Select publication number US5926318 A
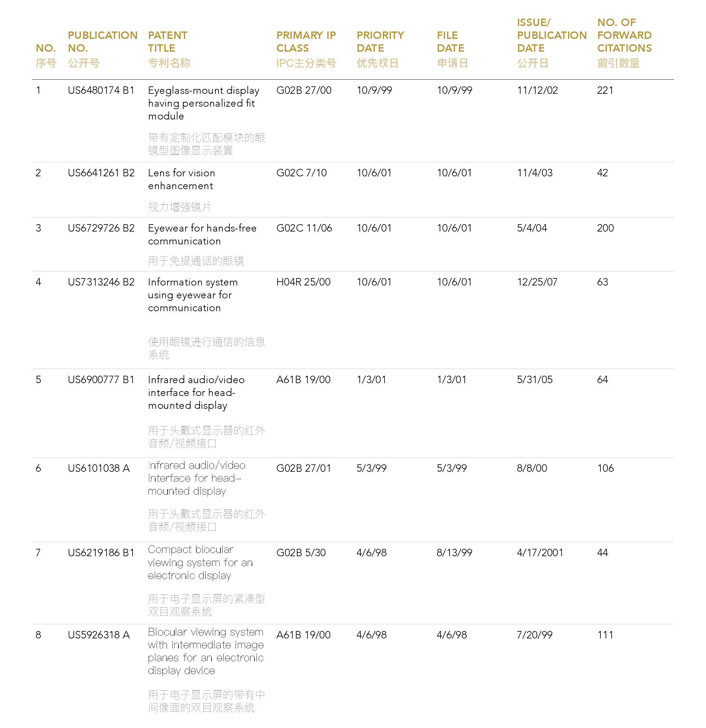The image size is (706, 728). [99, 635]
